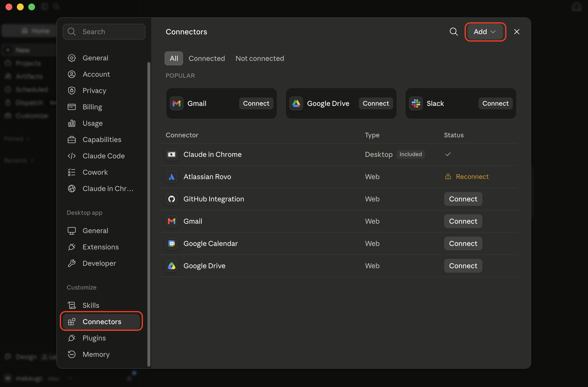This screenshot has width=588, height=387.
Task: Click the connectors search magnifier icon
Action: (x=454, y=32)
